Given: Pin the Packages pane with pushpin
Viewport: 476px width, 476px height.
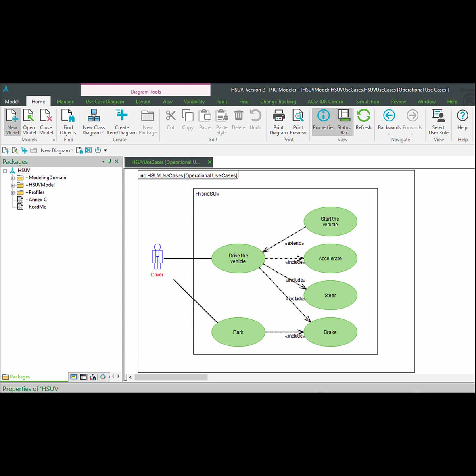Looking at the screenshot, I should point(110,161).
